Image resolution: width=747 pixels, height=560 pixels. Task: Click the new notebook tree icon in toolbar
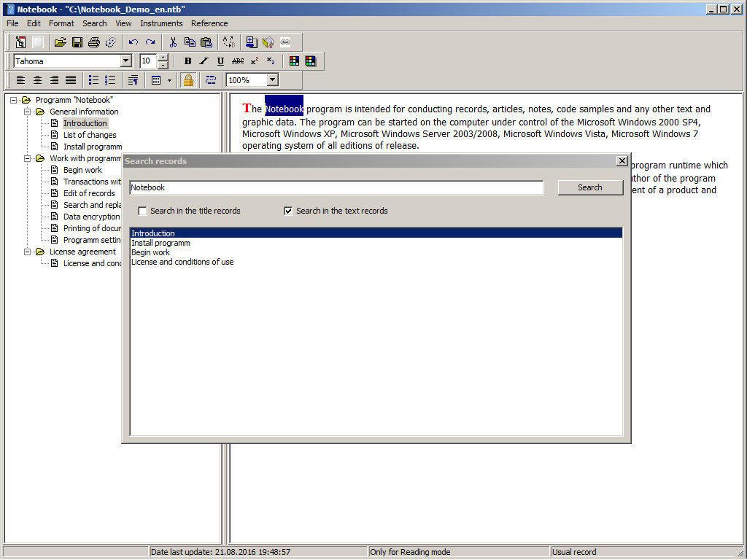(20, 42)
